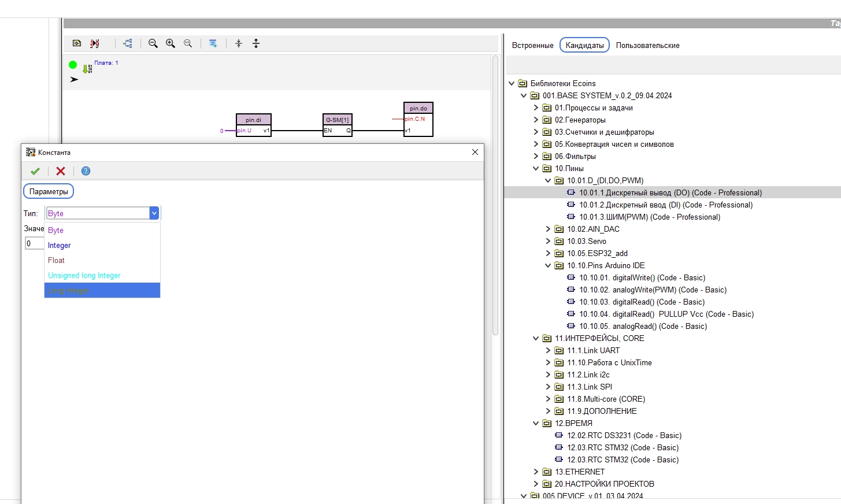Open help with blue question mark icon
This screenshot has width=841, height=504.
[86, 171]
